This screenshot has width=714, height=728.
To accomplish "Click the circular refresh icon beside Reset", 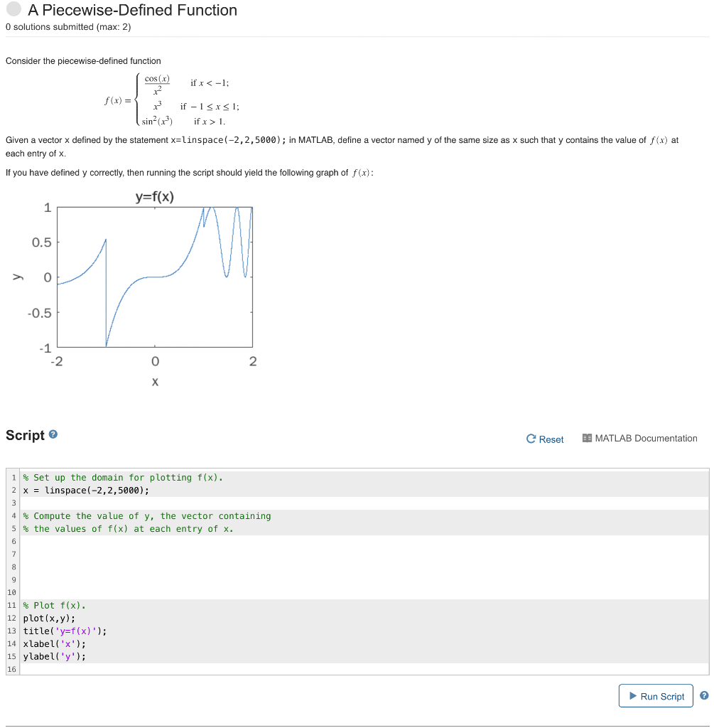I will (x=530, y=439).
